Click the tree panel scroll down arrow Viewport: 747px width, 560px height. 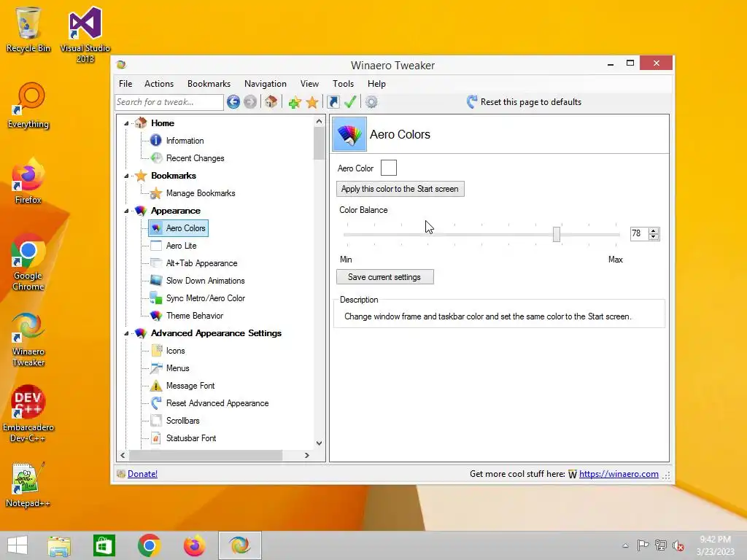pos(320,443)
